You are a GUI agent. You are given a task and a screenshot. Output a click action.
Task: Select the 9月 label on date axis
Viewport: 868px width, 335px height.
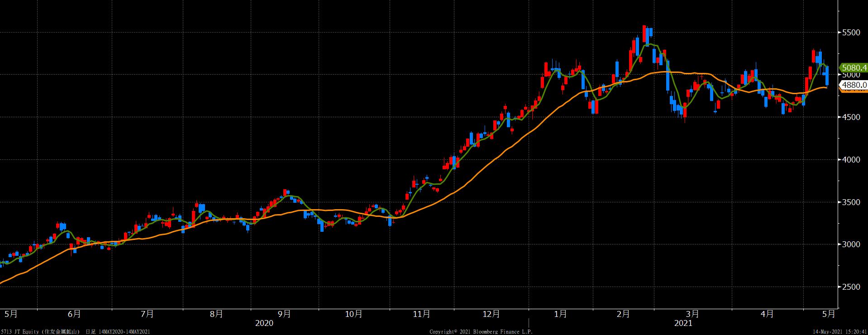pos(284,314)
